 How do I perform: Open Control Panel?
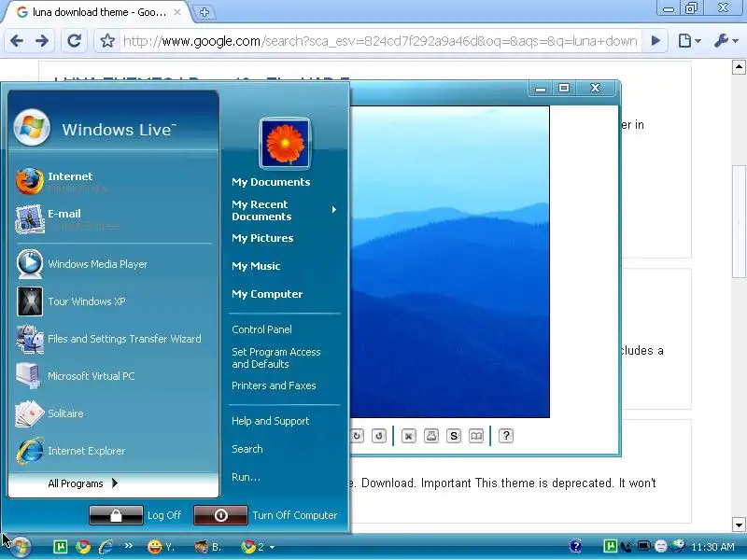261,329
